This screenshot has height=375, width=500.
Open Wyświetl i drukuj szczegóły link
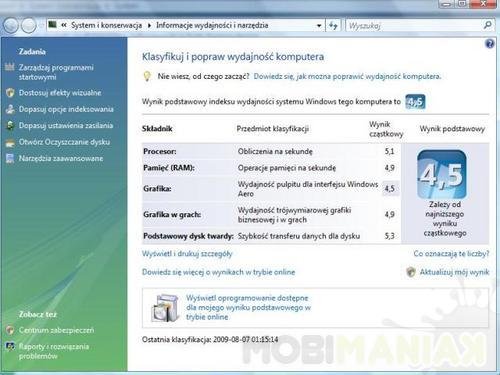pyautogui.click(x=187, y=254)
